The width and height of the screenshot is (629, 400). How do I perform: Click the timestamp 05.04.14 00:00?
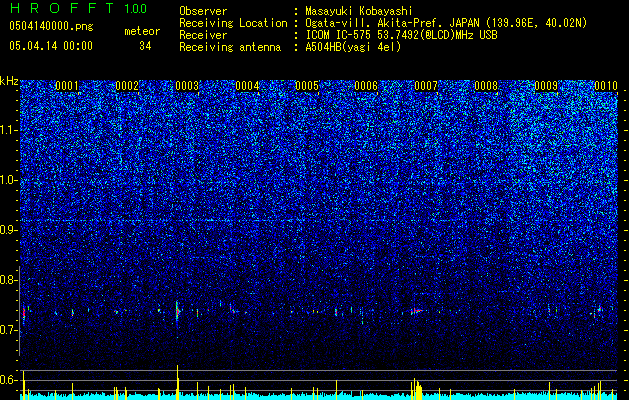51,46
